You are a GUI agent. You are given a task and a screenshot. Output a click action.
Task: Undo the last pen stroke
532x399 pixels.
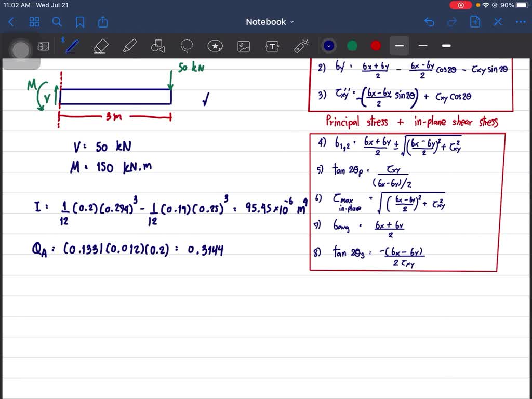coord(429,22)
